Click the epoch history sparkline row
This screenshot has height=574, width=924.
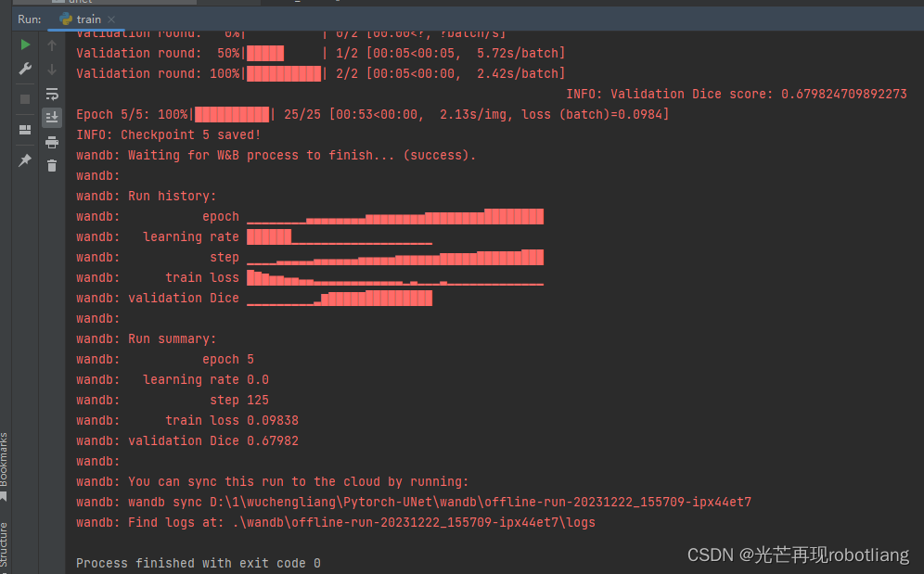(309, 217)
